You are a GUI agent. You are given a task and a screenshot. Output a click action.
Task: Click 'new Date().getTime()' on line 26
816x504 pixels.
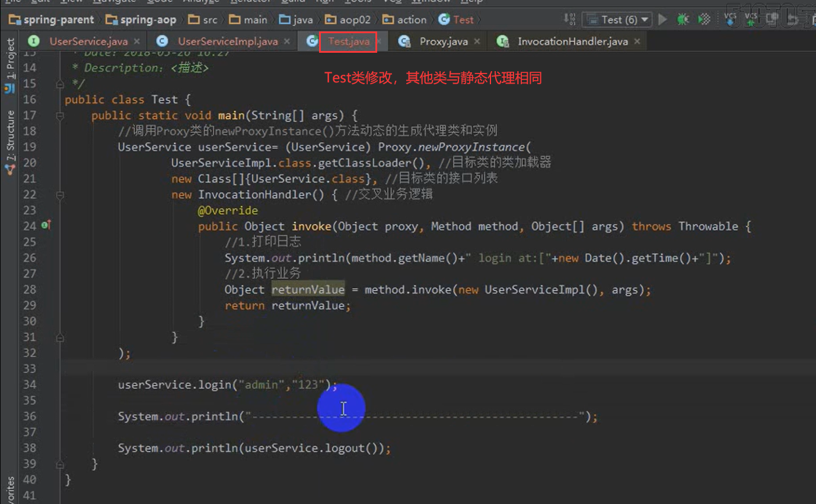coord(626,258)
